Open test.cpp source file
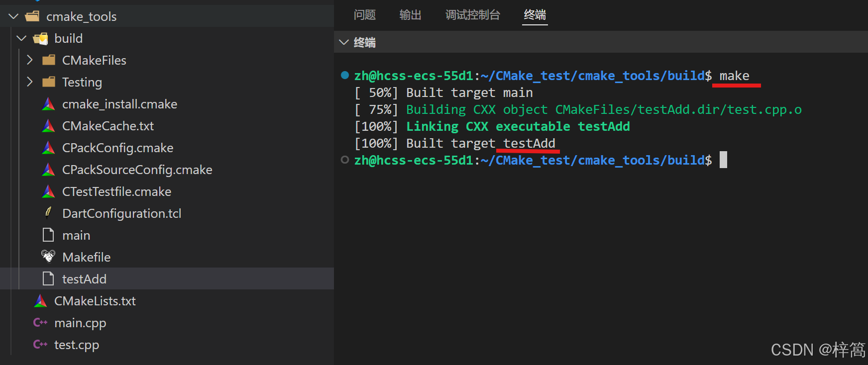Screen dimensions: 868x365 (76, 345)
